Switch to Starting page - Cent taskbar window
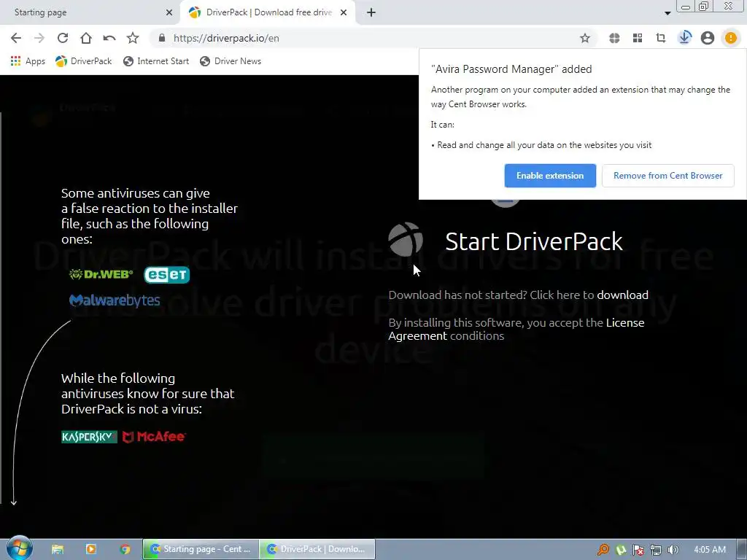Screen dimensions: 747x560 point(201,549)
